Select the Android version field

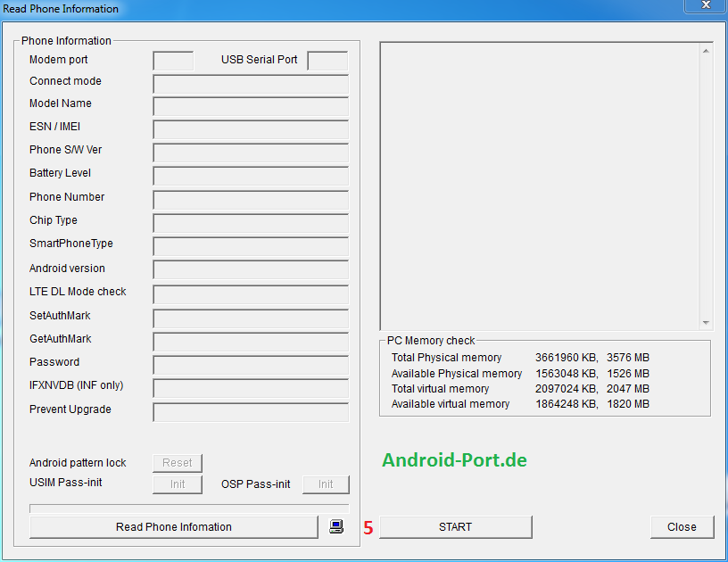click(x=251, y=270)
